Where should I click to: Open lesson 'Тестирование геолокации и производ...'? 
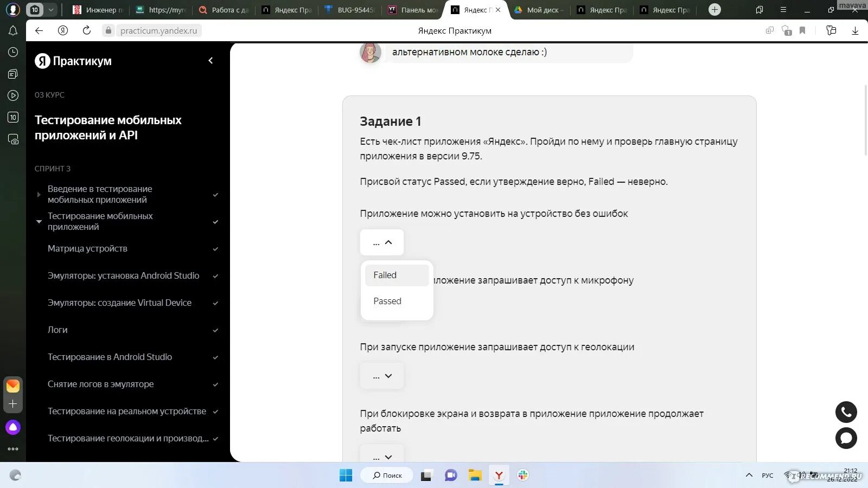click(127, 439)
